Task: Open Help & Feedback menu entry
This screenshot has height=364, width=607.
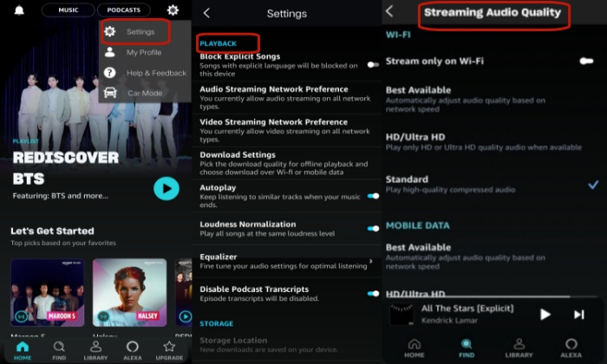Action: click(145, 73)
